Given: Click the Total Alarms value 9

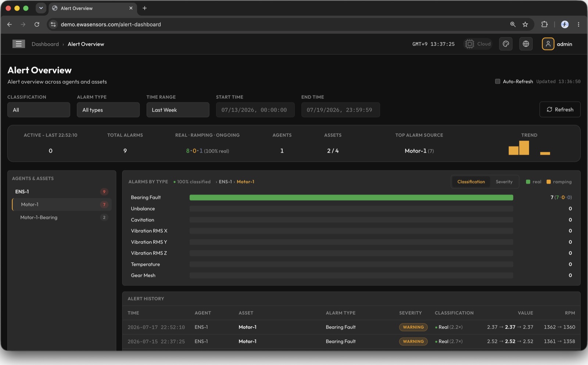Looking at the screenshot, I should pos(125,151).
